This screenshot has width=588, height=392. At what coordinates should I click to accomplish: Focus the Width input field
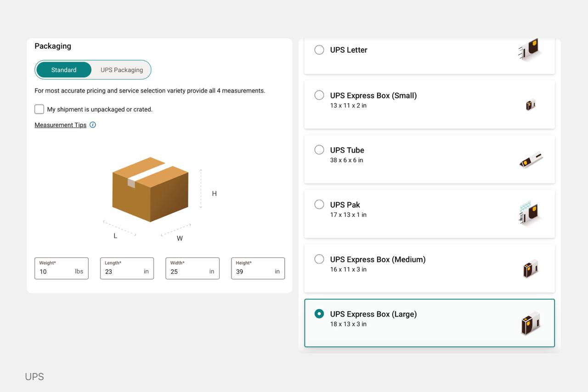192,268
